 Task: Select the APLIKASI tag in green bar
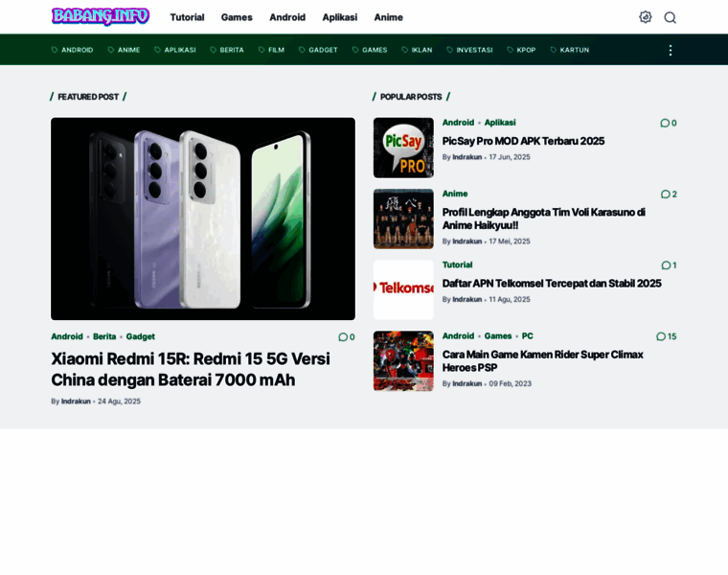pos(175,50)
